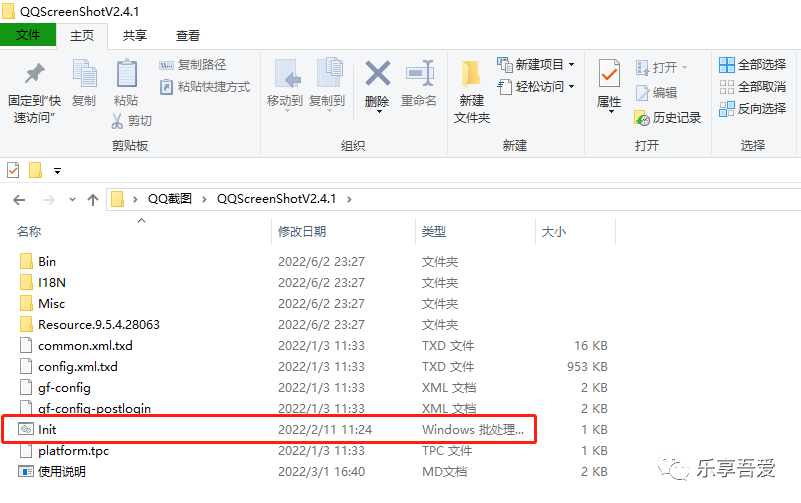This screenshot has width=801, height=503.
Task: Select the Bin folder
Action: point(47,261)
